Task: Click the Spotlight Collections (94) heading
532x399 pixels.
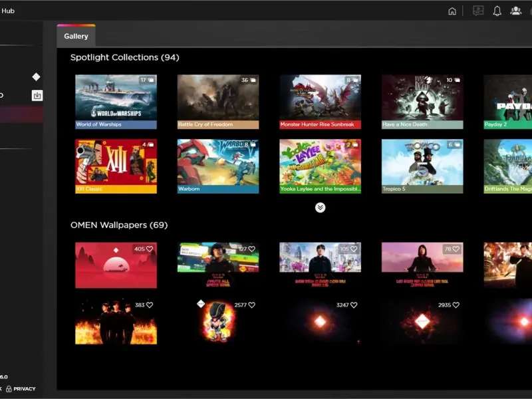Action: point(124,57)
